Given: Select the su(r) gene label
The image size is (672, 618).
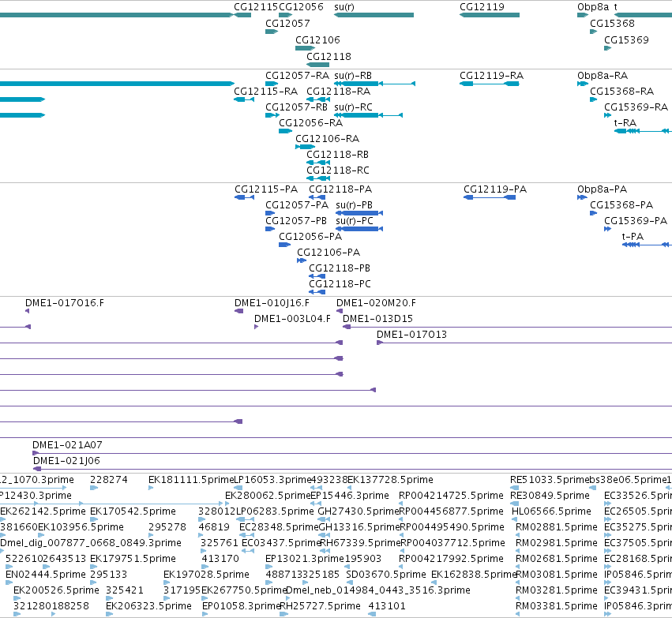Looking at the screenshot, I should coord(344,7).
